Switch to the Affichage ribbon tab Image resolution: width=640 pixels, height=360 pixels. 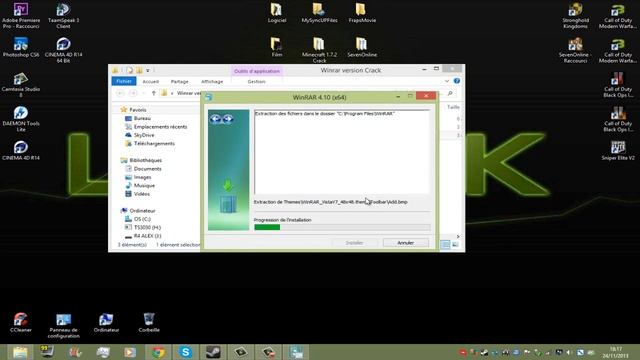pos(212,82)
